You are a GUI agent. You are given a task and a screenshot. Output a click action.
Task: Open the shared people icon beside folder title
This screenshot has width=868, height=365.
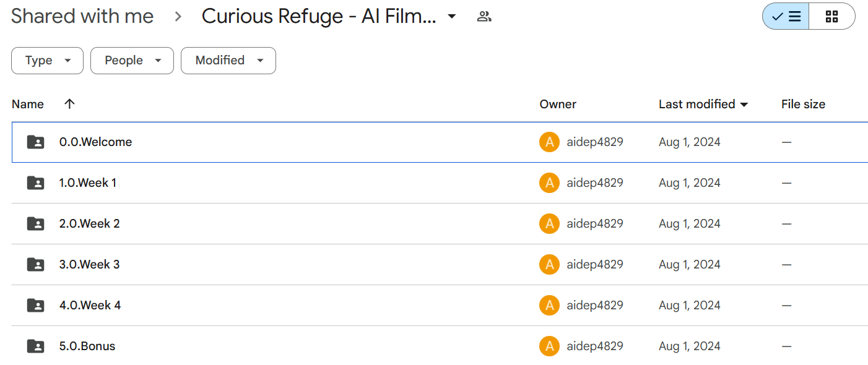[x=484, y=17]
